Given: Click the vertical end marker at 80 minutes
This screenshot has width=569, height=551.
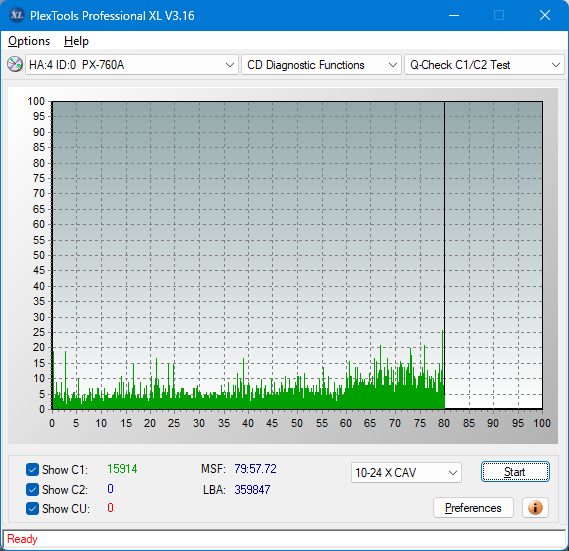Looking at the screenshot, I should point(444,254).
